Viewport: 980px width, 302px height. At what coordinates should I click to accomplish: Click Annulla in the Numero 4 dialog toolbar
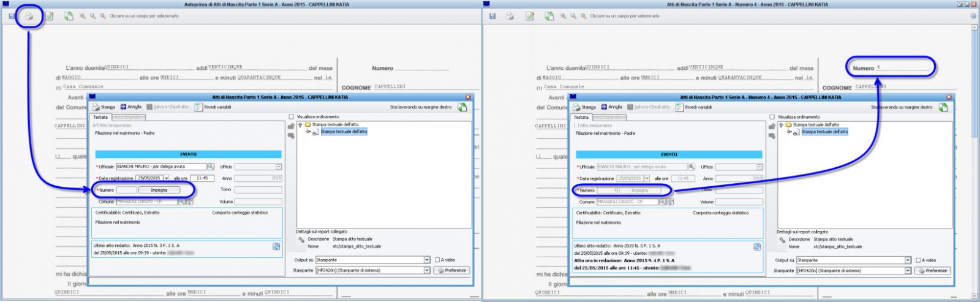[x=612, y=107]
